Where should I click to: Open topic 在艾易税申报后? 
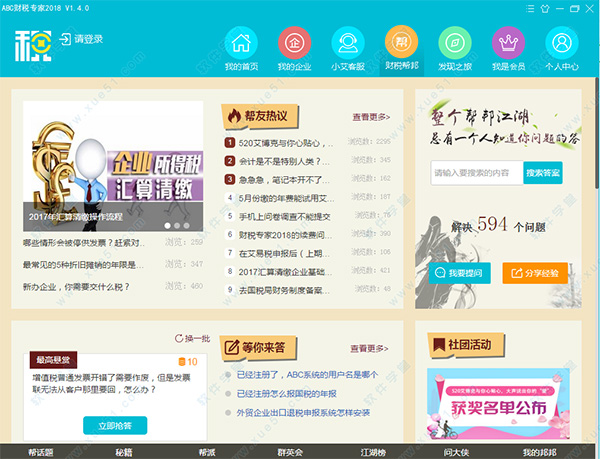[x=284, y=253]
